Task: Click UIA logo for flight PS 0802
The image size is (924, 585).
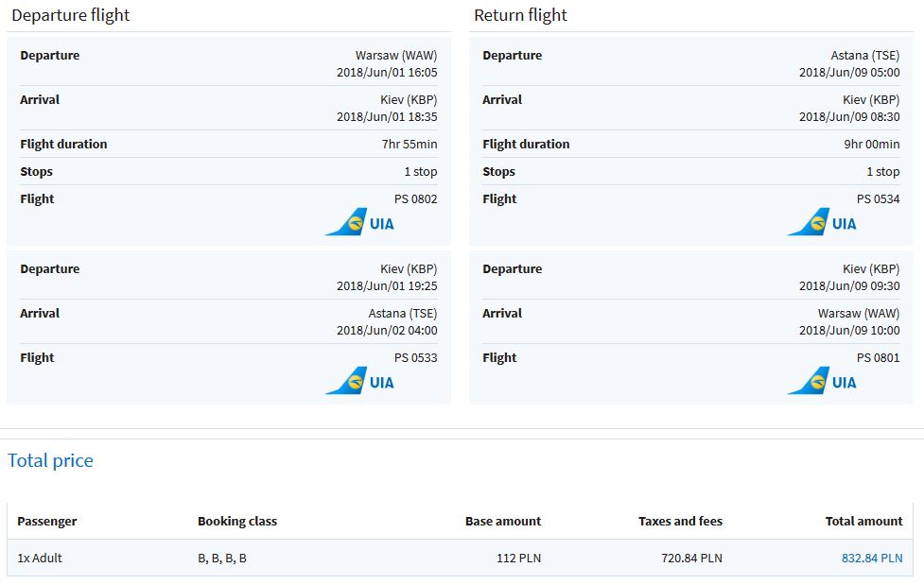Action: coord(359,222)
